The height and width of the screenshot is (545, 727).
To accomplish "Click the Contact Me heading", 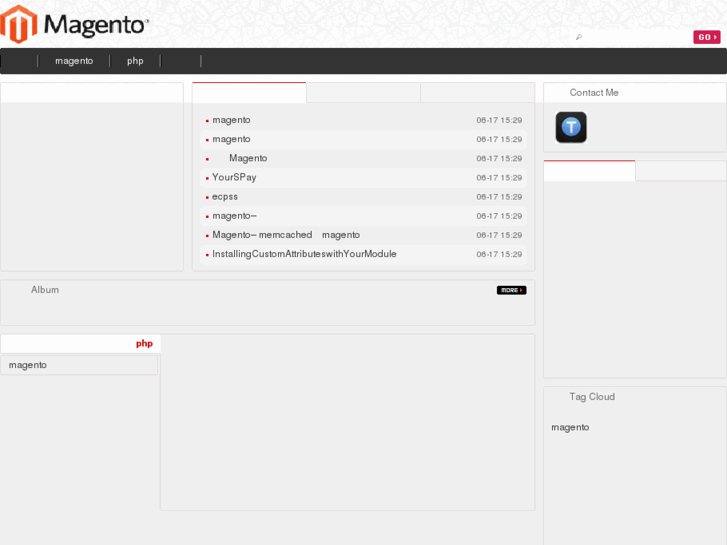I will (594, 92).
